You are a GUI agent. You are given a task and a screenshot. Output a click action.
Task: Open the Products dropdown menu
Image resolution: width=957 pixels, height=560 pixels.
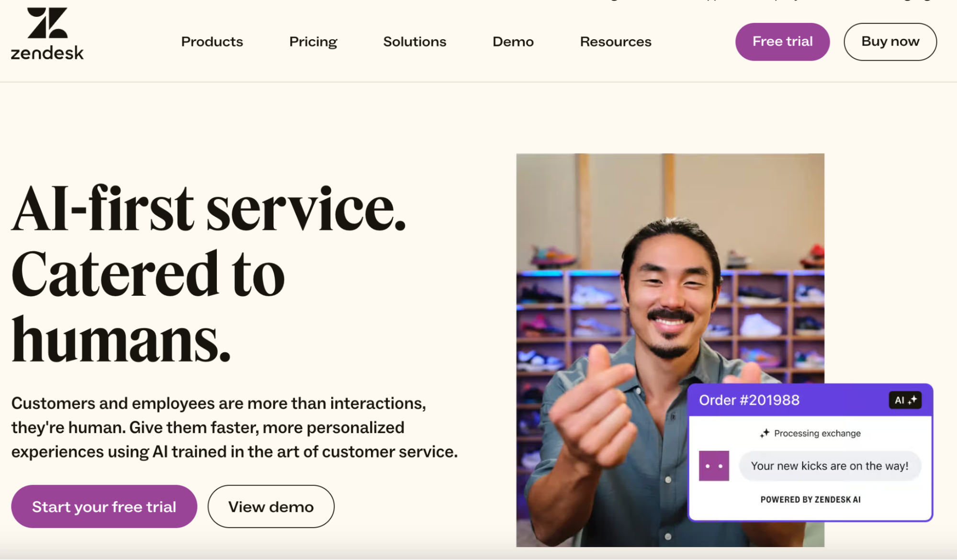click(x=212, y=41)
